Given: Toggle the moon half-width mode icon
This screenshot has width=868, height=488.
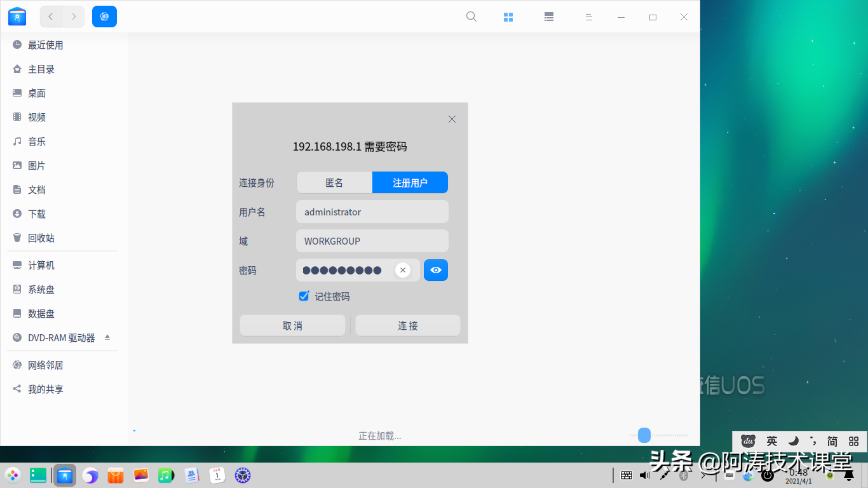Looking at the screenshot, I should coord(793,441).
